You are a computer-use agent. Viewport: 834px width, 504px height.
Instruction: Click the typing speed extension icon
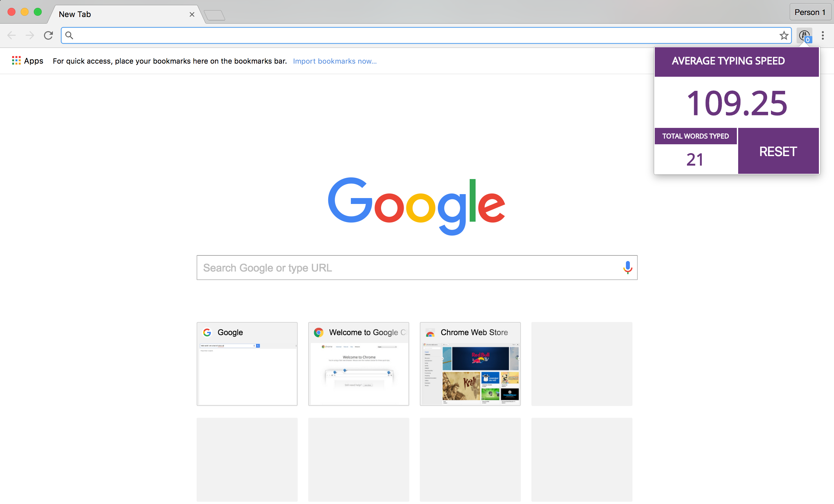(x=804, y=35)
